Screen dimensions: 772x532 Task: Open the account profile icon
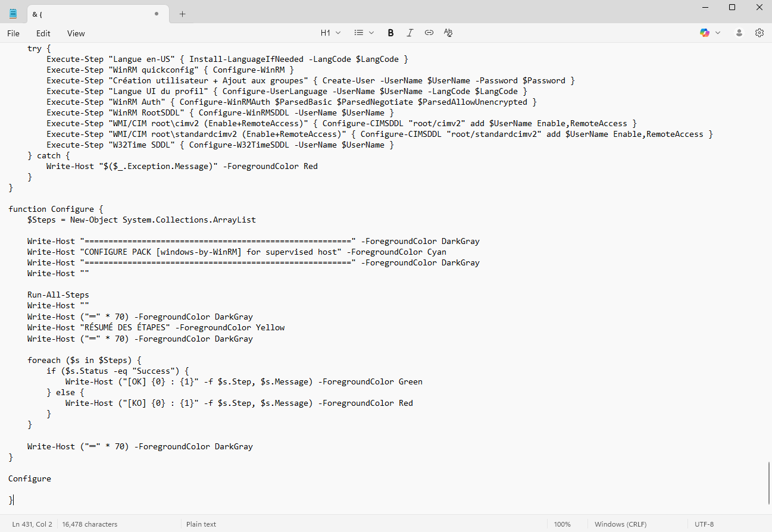(739, 33)
